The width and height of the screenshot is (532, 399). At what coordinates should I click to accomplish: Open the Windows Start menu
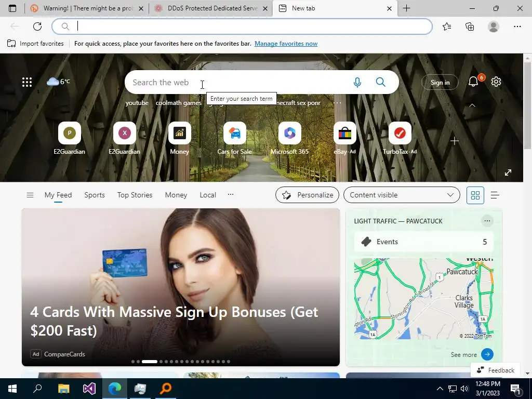tap(12, 389)
